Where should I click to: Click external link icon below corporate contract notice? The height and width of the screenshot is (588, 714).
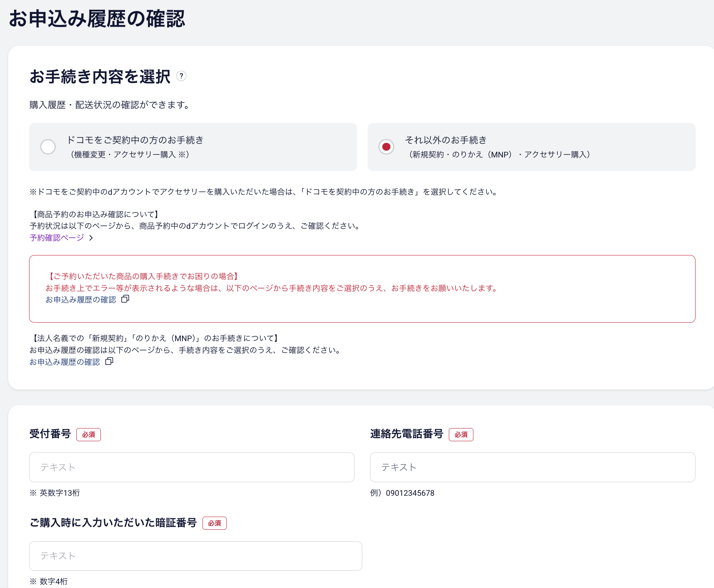point(109,362)
